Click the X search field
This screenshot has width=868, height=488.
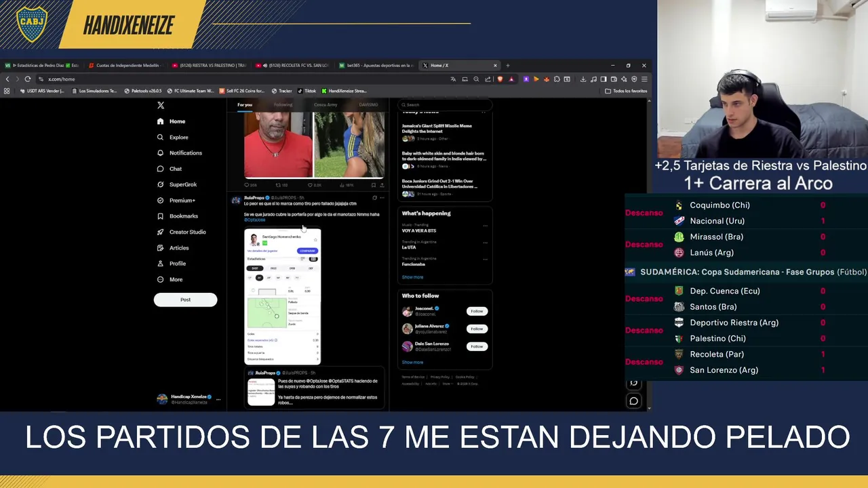point(444,105)
